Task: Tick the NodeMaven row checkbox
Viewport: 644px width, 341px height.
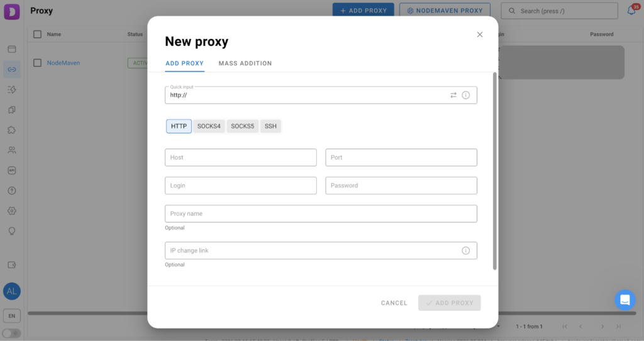Action: pos(37,63)
